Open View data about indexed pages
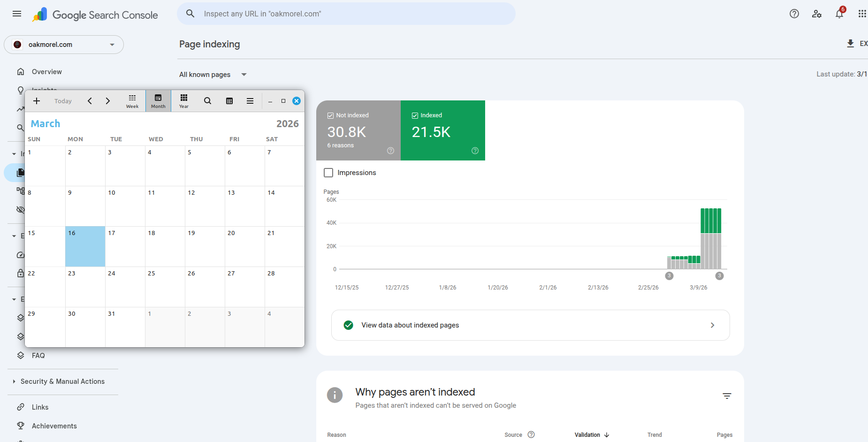This screenshot has width=868, height=442. click(x=530, y=325)
